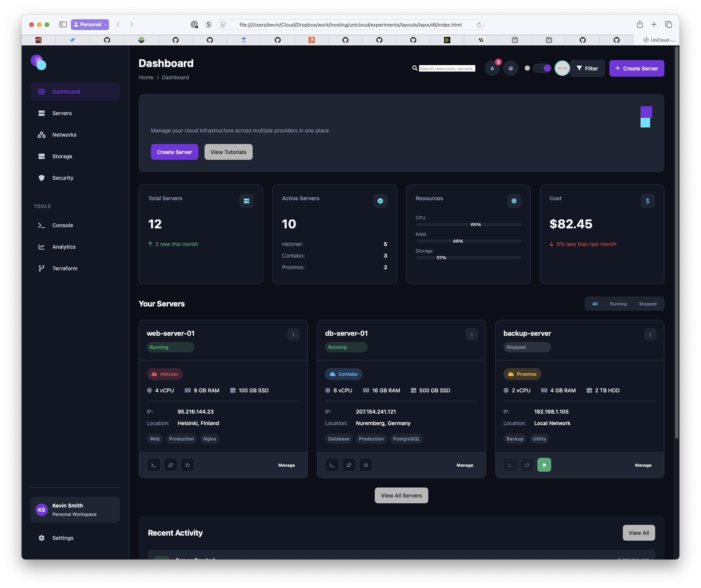Click the Safari sidebar toggle icon
This screenshot has height=588, width=701.
(x=63, y=25)
